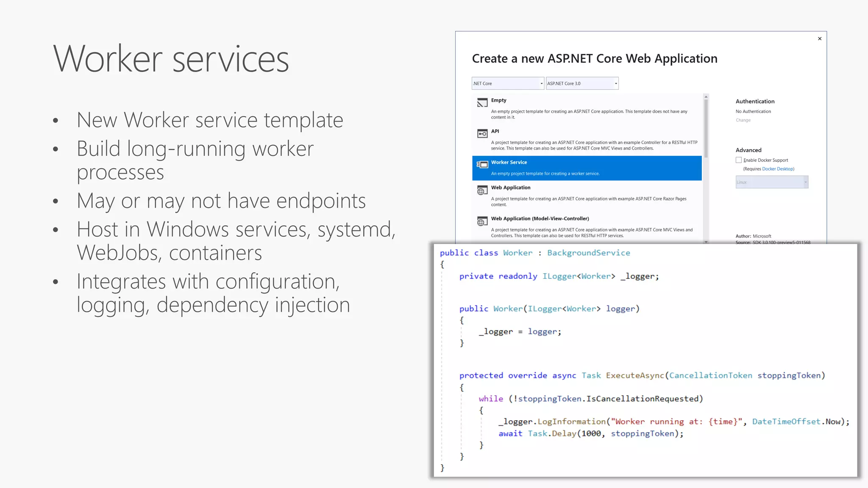The width and height of the screenshot is (868, 488).
Task: Enable Docker Support checkbox
Action: [x=739, y=160]
